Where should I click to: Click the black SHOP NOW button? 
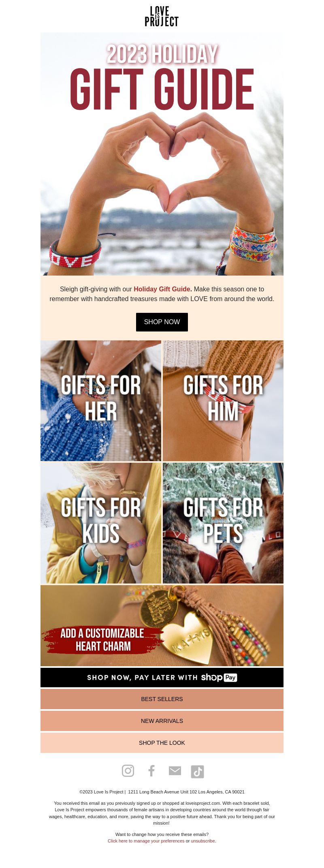click(162, 322)
